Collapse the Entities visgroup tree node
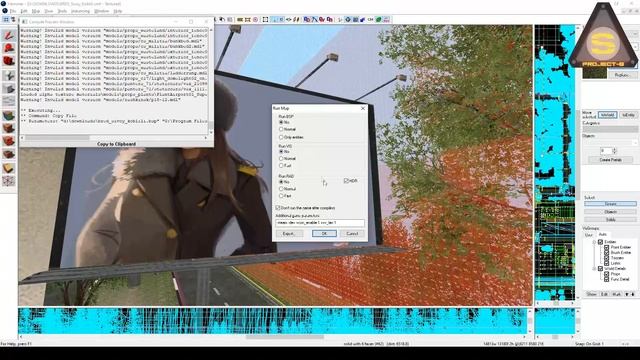 coord(594,242)
